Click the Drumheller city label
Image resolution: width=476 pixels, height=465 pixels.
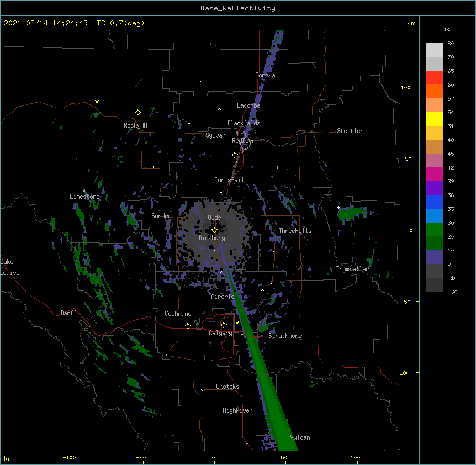click(352, 269)
